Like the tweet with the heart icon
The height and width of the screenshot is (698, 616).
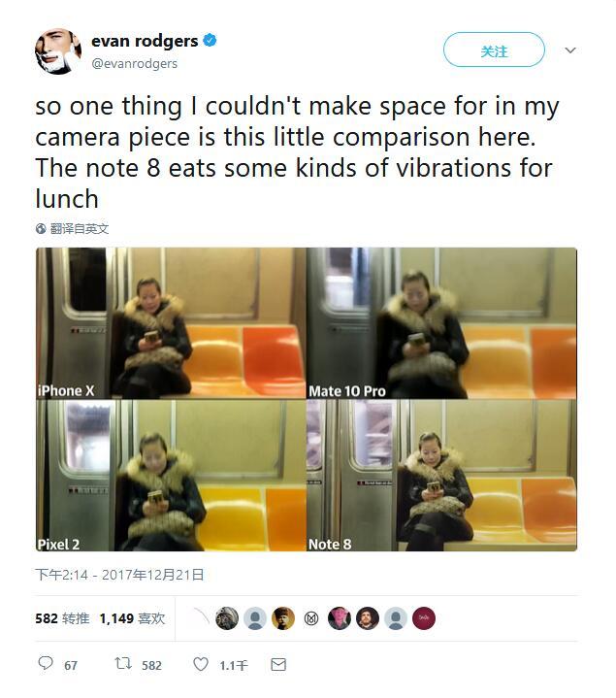click(x=201, y=664)
